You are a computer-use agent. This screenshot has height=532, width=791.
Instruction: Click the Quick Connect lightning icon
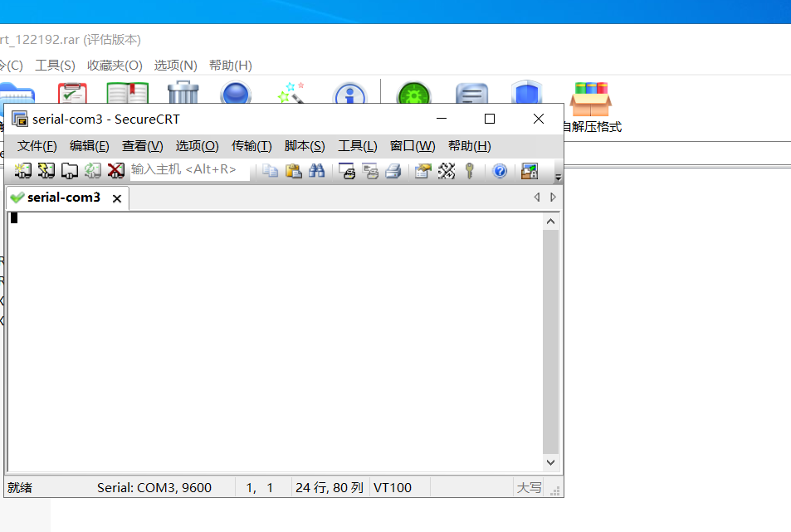[x=46, y=170]
